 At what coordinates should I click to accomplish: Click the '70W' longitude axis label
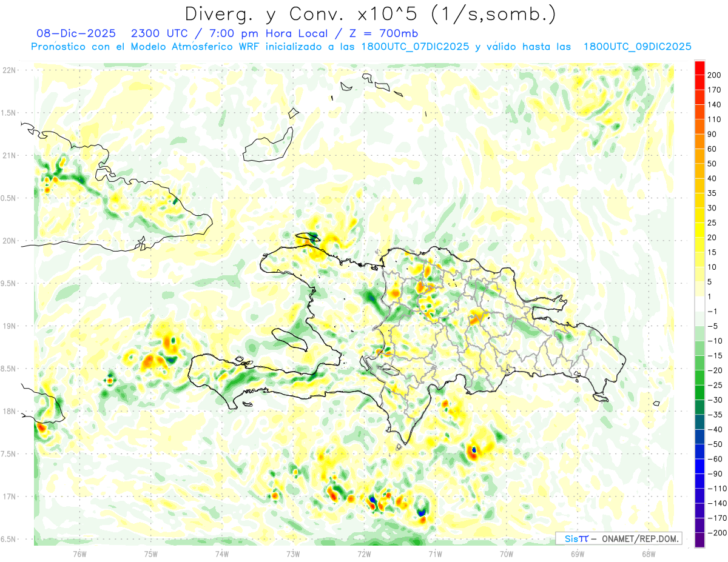coord(507,555)
